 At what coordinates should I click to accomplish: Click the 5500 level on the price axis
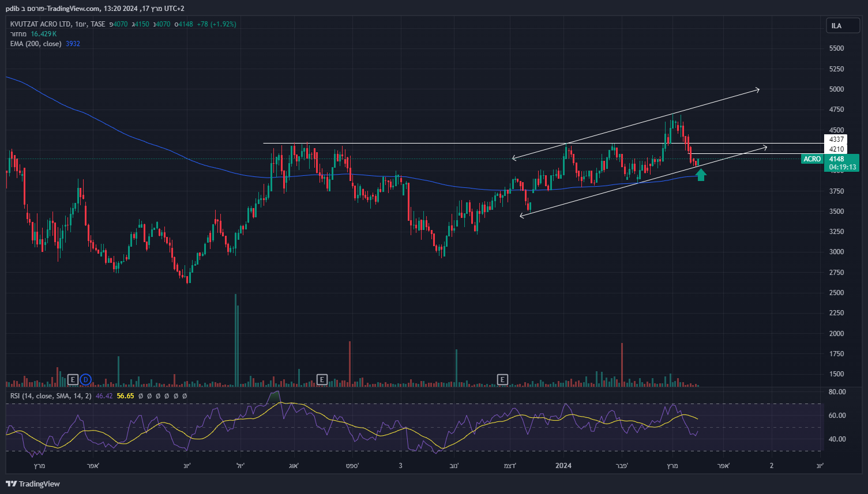[836, 48]
